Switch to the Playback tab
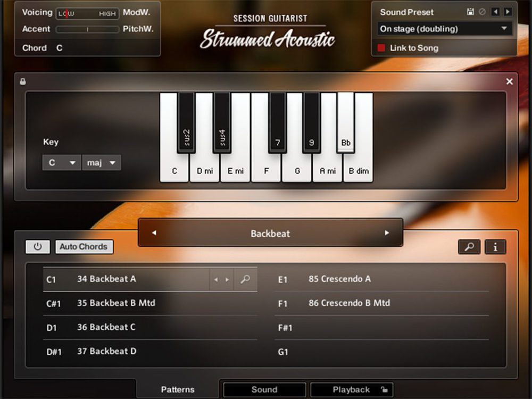Image resolution: width=532 pixels, height=399 pixels. point(352,389)
